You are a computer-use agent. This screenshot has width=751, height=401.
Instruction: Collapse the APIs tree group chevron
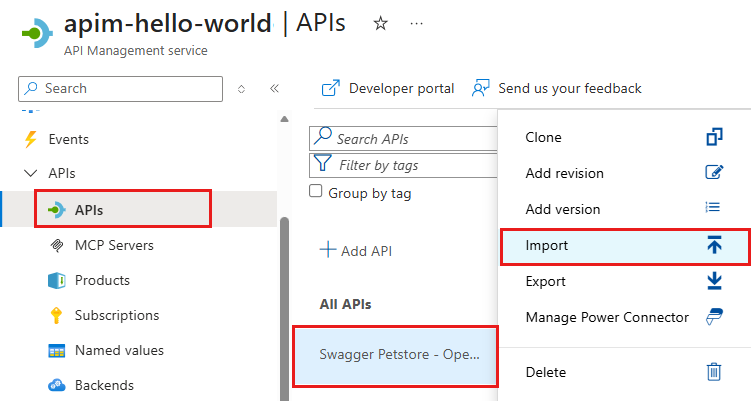31,173
